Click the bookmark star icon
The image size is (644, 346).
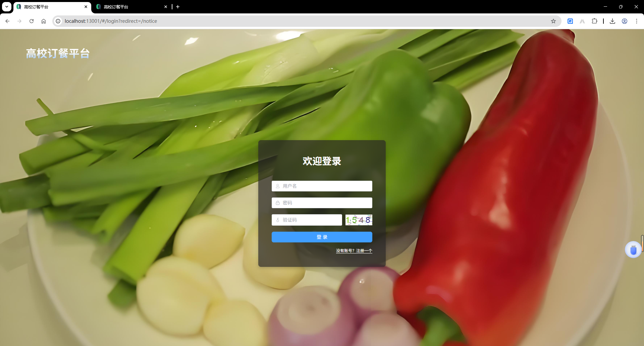tap(553, 21)
